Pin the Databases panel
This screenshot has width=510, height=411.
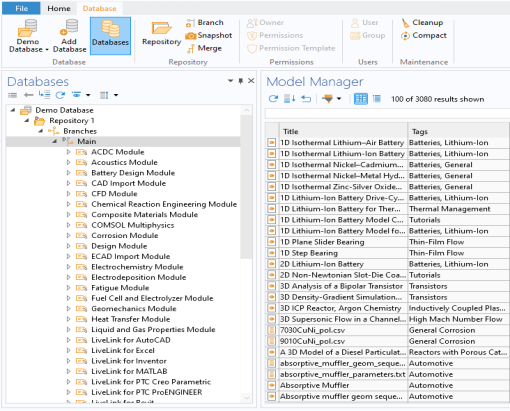(x=241, y=81)
